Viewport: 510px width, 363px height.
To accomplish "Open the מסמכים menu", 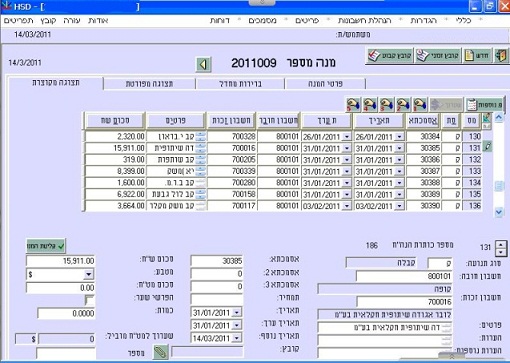I will pyautogui.click(x=263, y=21).
